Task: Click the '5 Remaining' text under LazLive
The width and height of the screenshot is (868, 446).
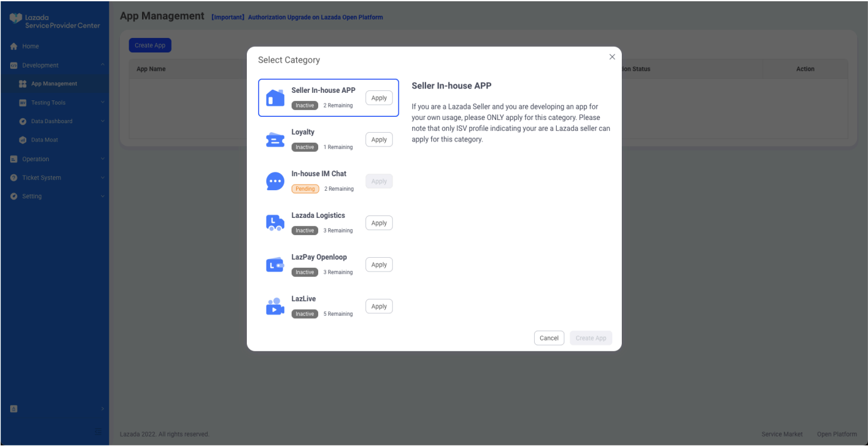Action: [x=338, y=314]
